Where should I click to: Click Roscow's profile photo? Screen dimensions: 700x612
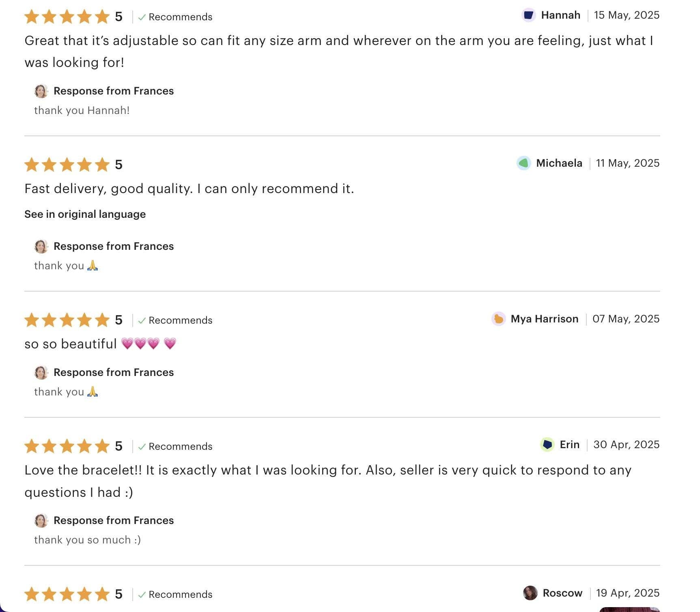click(530, 593)
